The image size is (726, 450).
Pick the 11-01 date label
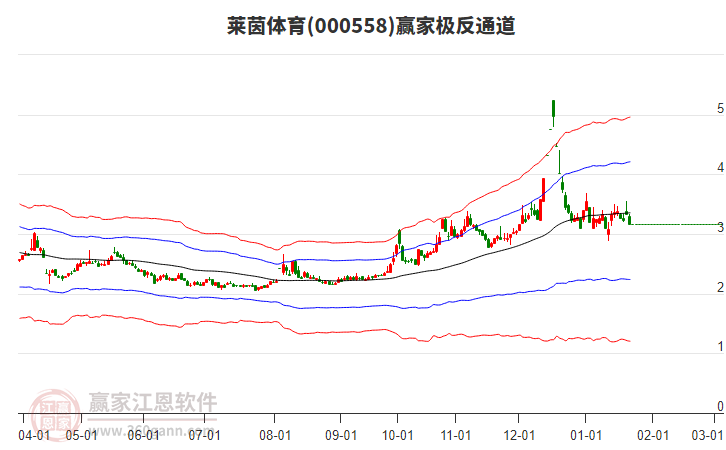(x=456, y=436)
